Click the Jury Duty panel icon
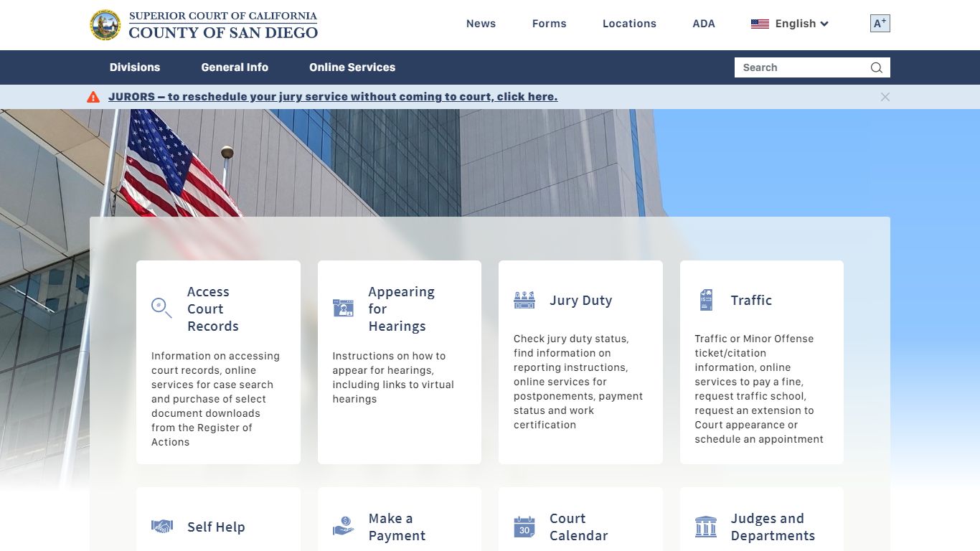This screenshot has height=551, width=980. point(524,300)
